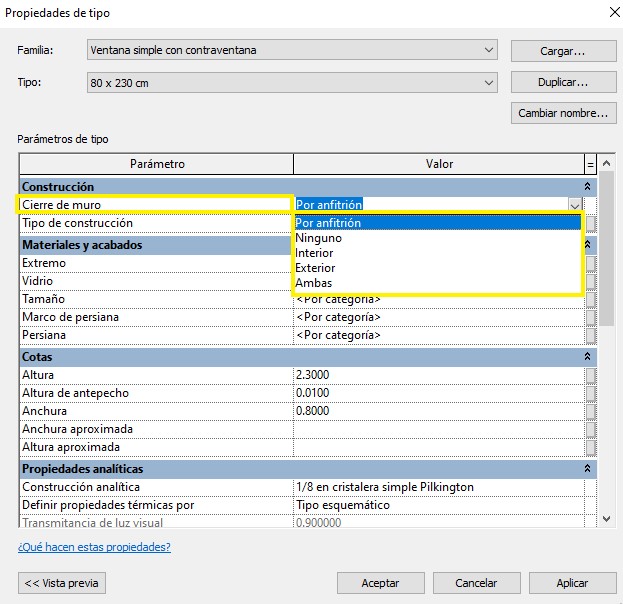Click associate button beside Altura de antepecho

tap(590, 393)
